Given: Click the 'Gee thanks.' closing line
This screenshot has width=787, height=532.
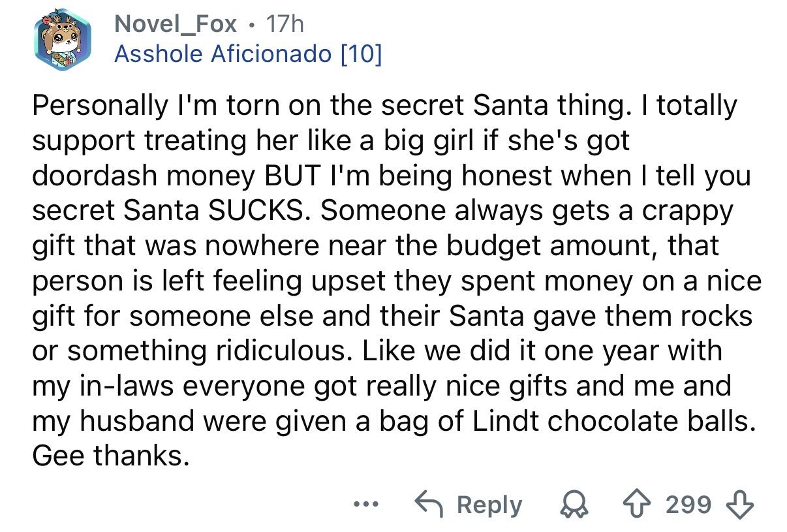Looking at the screenshot, I should 111,456.
